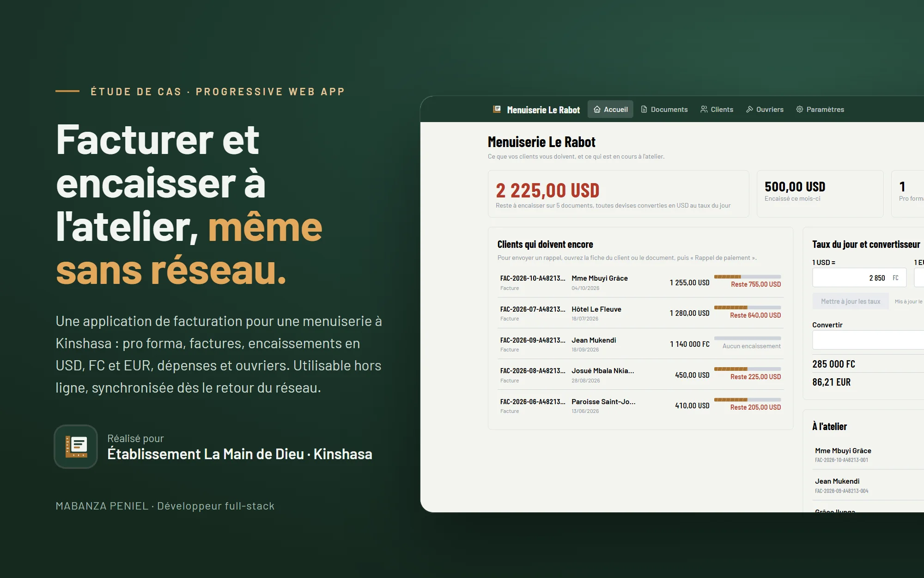Click client name Josué Mbala Nkia...
Screen dimensions: 924x578
[603, 371]
